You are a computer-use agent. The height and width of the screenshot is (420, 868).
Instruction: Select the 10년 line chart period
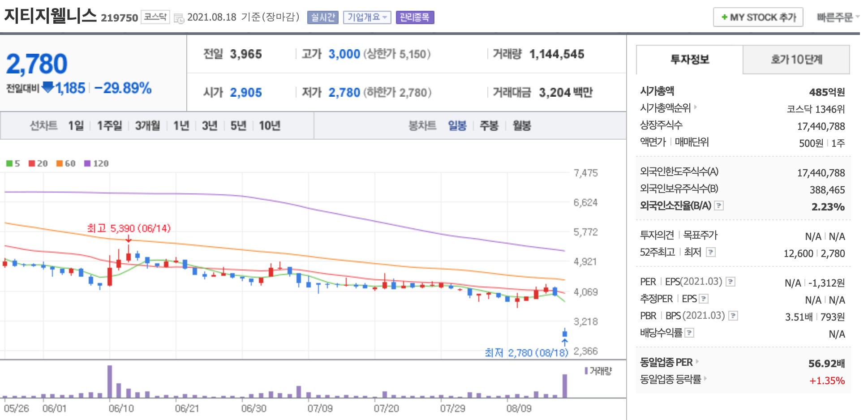coord(270,126)
